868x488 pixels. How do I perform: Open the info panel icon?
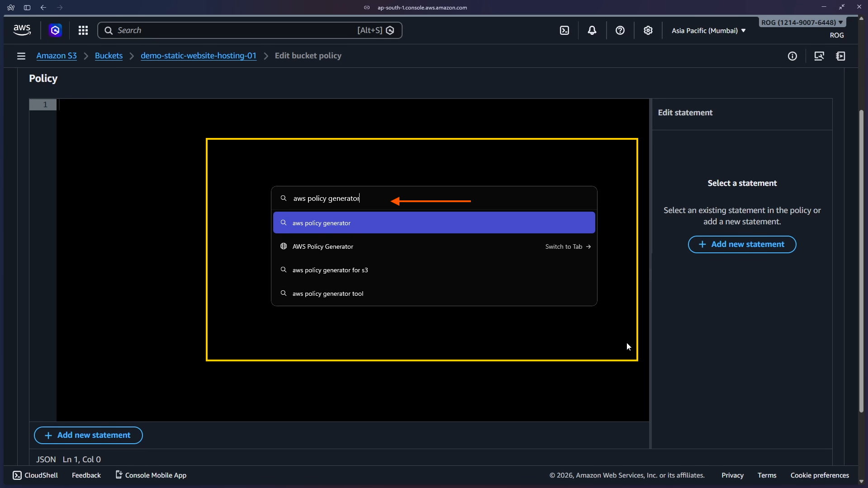pyautogui.click(x=792, y=56)
